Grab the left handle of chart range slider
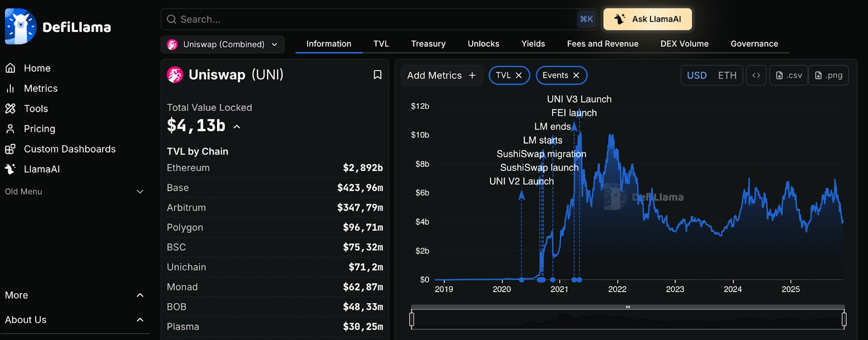The width and height of the screenshot is (868, 340). (412, 319)
